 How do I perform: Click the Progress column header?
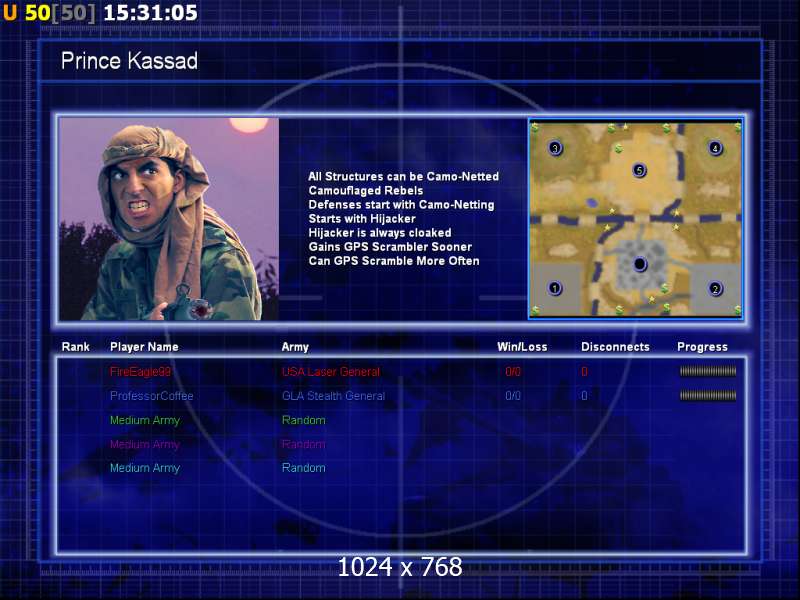(x=702, y=347)
